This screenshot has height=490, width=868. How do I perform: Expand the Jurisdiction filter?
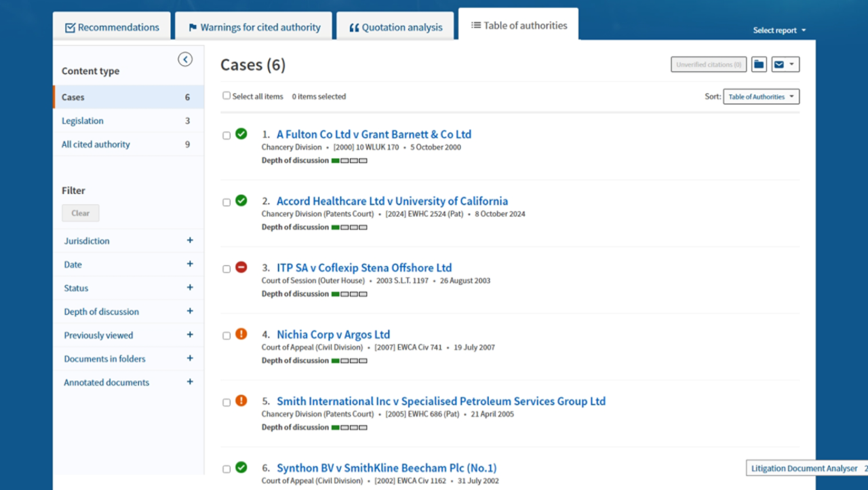tap(190, 240)
